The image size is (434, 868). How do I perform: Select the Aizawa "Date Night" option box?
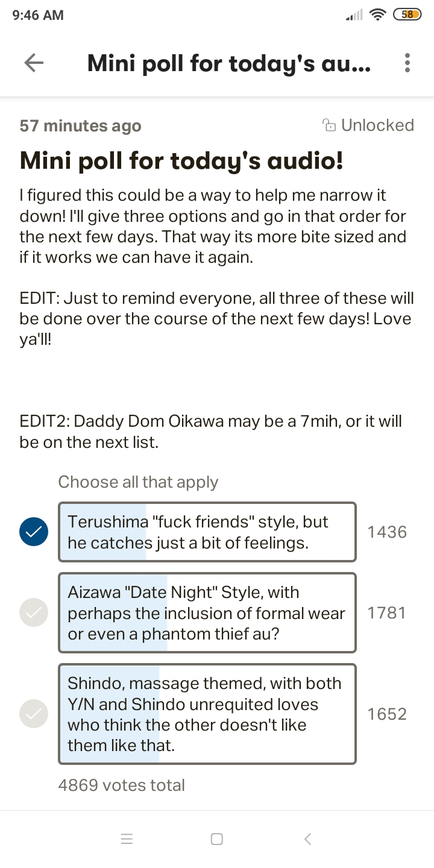[x=207, y=612]
